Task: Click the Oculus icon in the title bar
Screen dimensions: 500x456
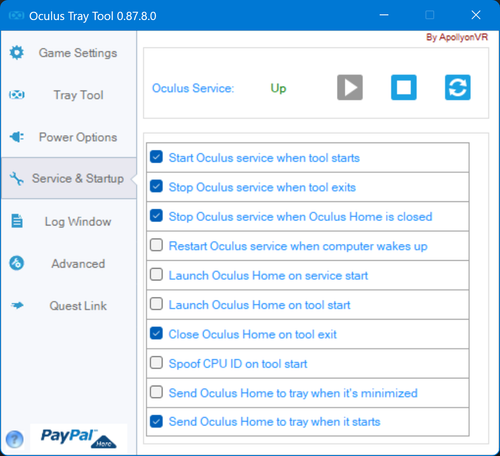Action: (x=16, y=16)
